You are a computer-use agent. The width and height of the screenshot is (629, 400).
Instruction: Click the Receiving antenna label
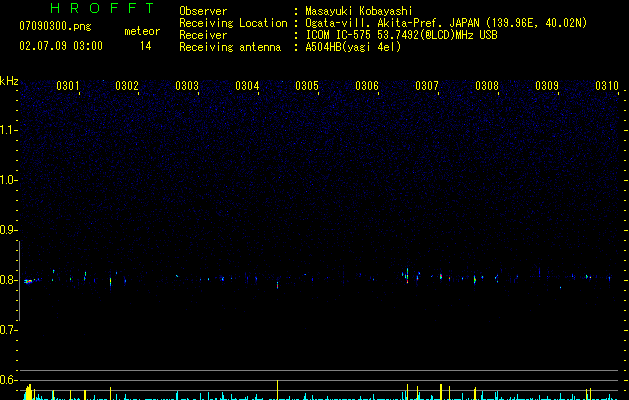click(x=230, y=47)
